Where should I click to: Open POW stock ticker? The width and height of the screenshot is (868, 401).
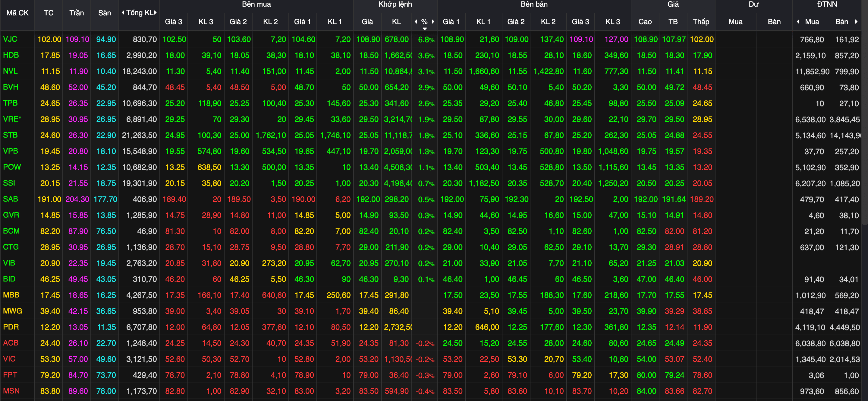[12, 167]
